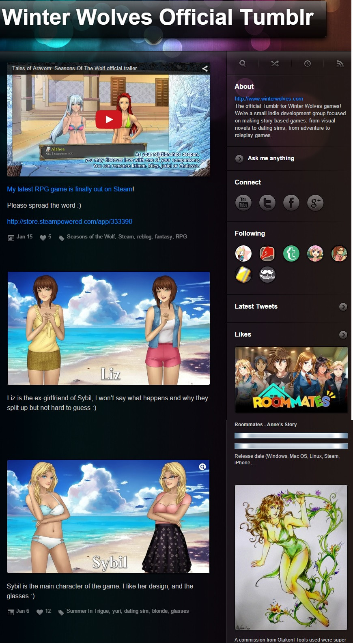The width and height of the screenshot is (353, 644).
Task: Open the 'blonde' tag
Action: [160, 611]
